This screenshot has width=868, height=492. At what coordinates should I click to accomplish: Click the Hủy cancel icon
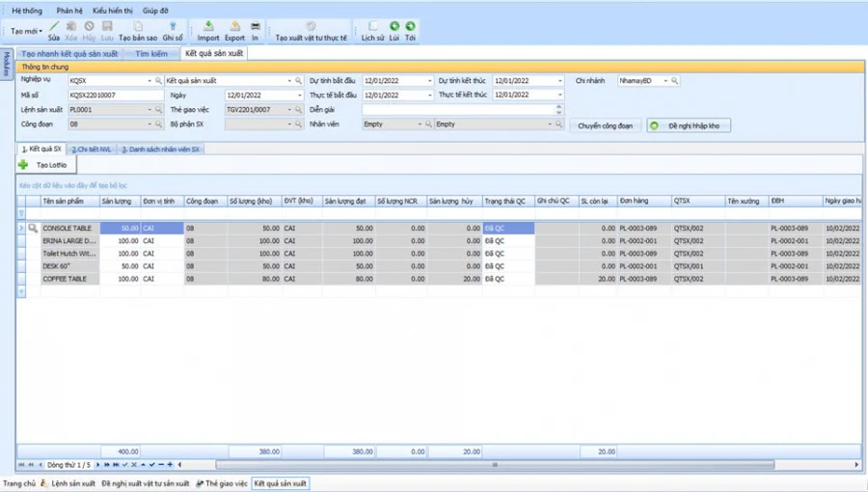point(89,26)
